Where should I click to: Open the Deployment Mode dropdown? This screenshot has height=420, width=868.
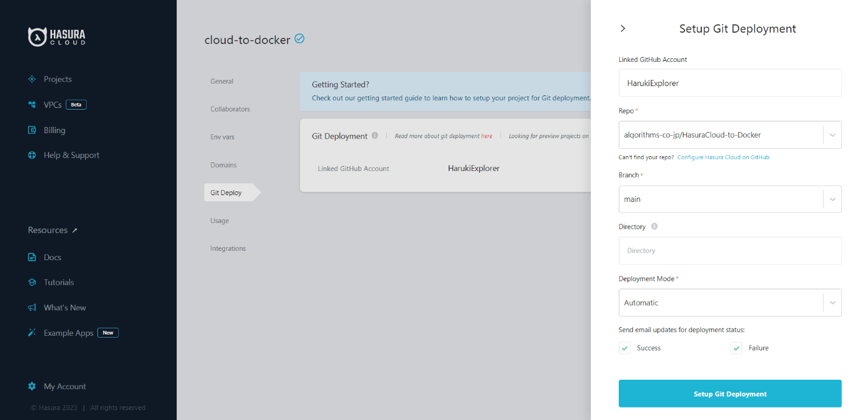pos(730,302)
